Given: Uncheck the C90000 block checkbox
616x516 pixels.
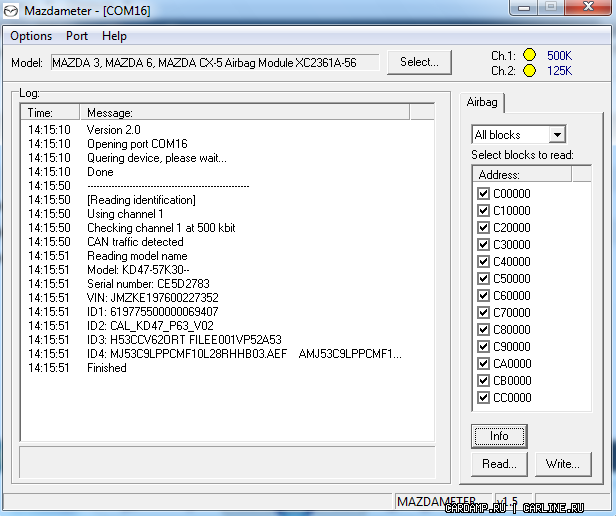Looking at the screenshot, I should (x=483, y=347).
